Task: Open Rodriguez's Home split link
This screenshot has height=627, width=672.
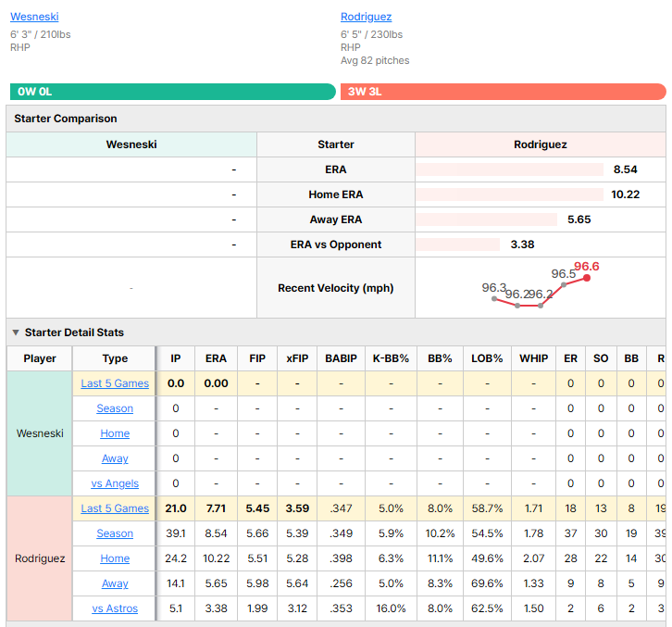Action: [115, 558]
